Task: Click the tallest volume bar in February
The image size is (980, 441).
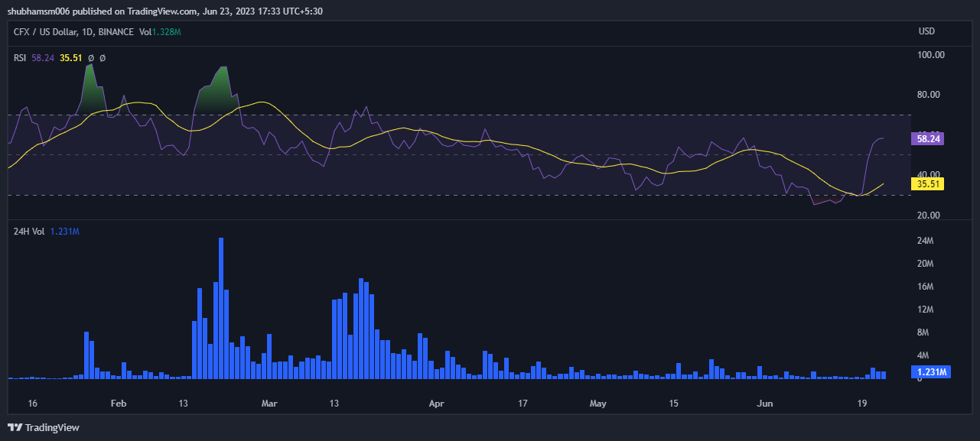Action: tap(221, 308)
